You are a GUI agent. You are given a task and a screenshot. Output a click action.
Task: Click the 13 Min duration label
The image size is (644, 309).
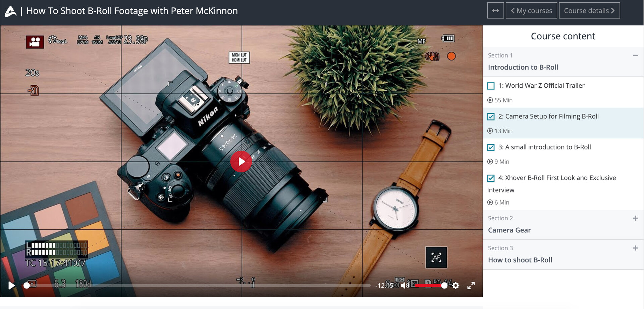[x=500, y=131]
